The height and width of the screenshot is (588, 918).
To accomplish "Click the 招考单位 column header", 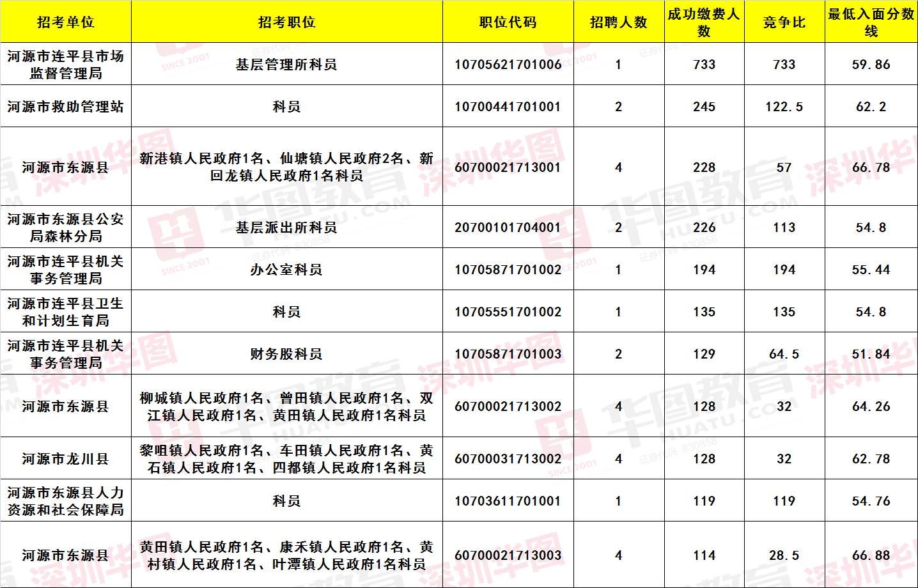I will (66, 22).
